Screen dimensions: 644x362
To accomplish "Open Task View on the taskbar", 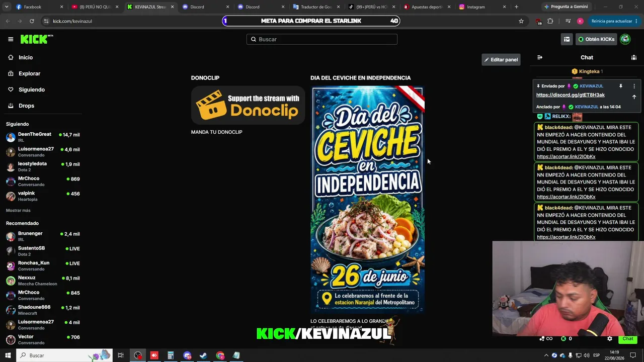I will pyautogui.click(x=121, y=355).
